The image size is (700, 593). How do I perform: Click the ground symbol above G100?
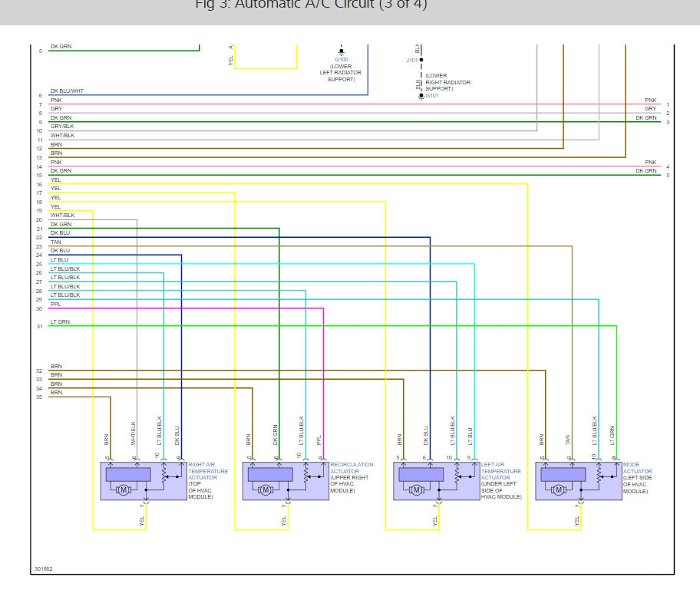(342, 51)
